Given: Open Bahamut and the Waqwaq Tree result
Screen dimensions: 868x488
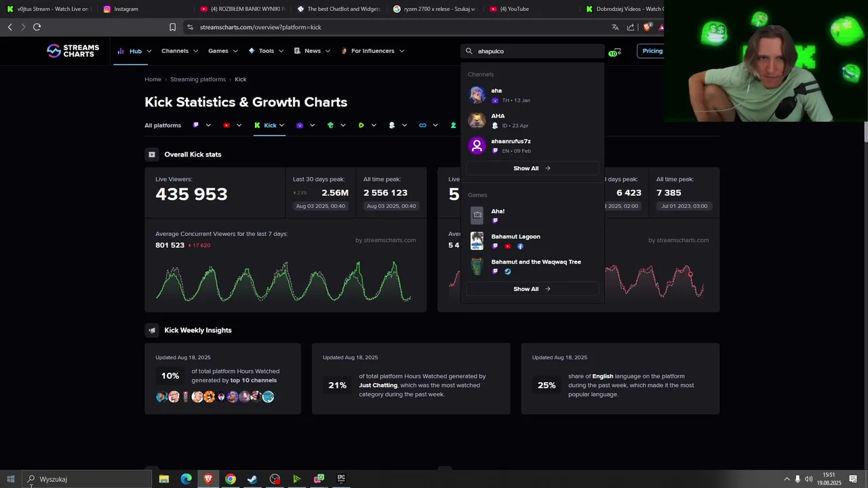Looking at the screenshot, I should [532, 266].
